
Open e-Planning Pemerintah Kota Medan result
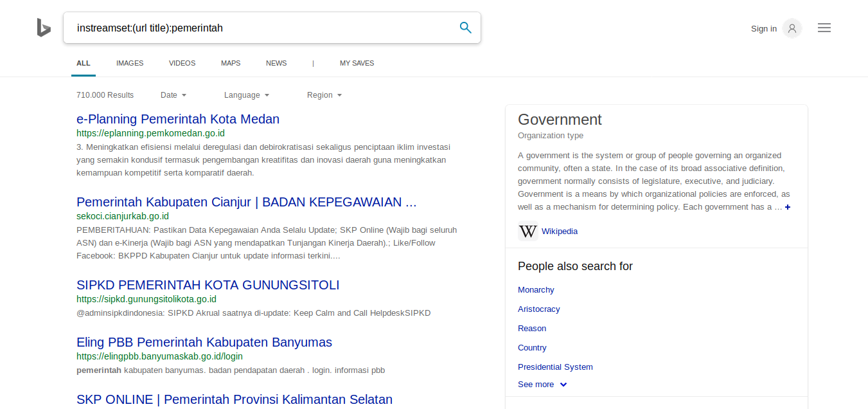(x=178, y=119)
